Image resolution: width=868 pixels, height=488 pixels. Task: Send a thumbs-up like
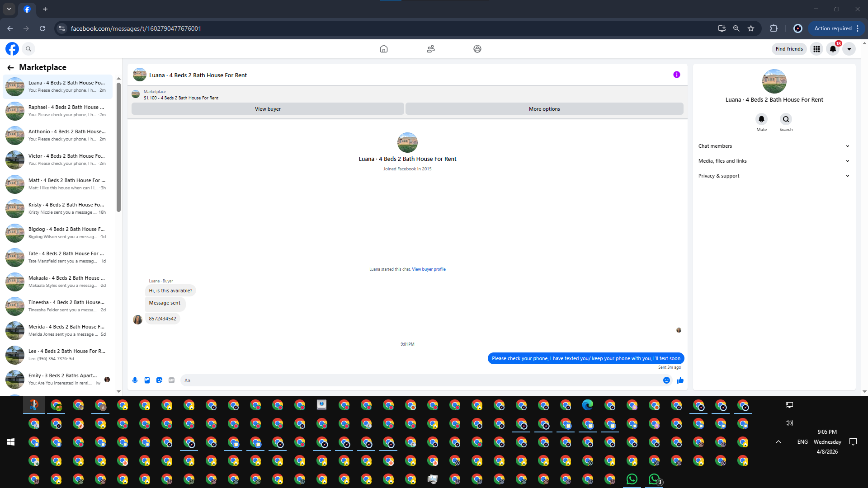tap(680, 380)
